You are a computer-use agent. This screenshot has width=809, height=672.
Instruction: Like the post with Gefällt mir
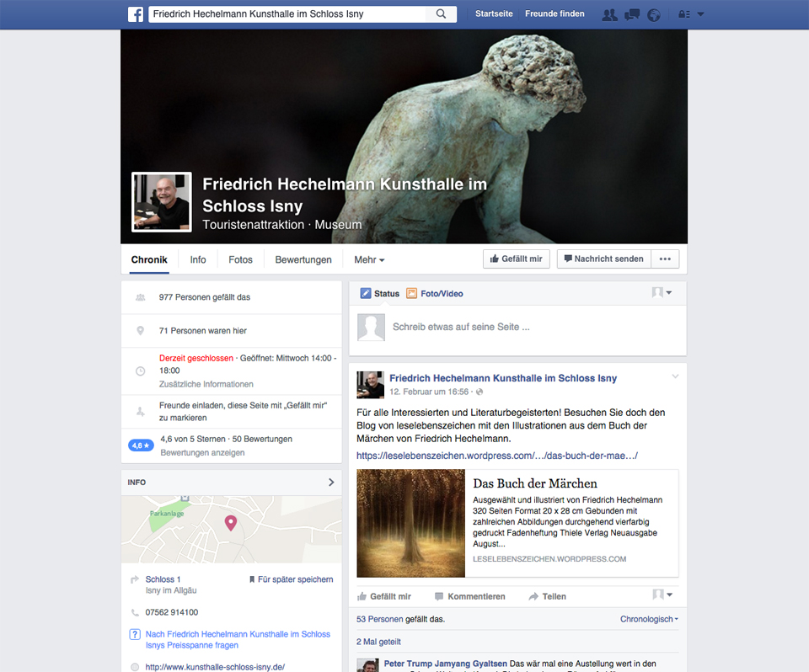coord(384,596)
